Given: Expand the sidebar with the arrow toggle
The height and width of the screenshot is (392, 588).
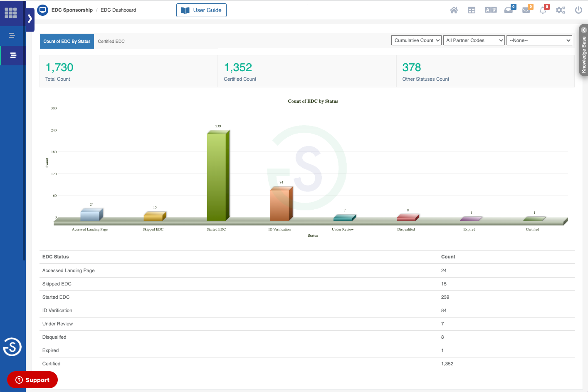Looking at the screenshot, I should [x=30, y=19].
